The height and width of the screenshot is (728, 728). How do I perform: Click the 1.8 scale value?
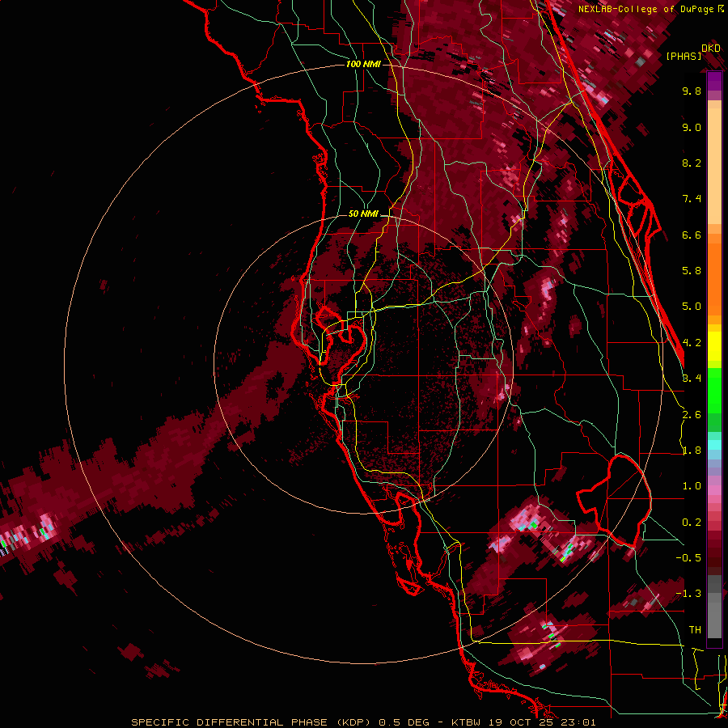[692, 451]
